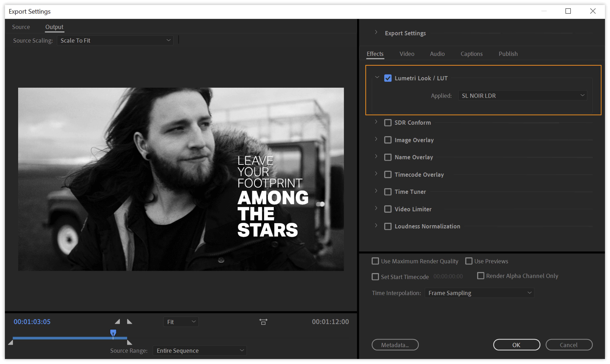Switch to the Video tab
The width and height of the screenshot is (610, 364).
407,54
